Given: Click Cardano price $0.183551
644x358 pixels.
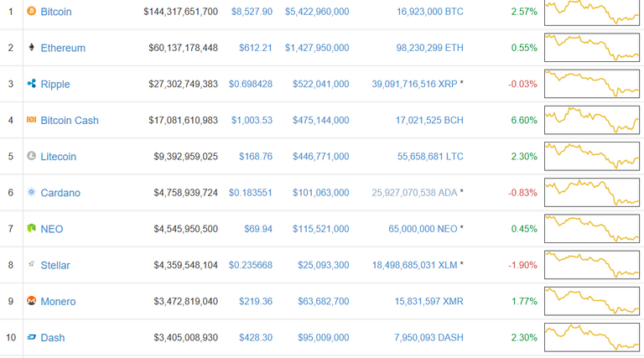Looking at the screenshot, I should click(251, 193).
